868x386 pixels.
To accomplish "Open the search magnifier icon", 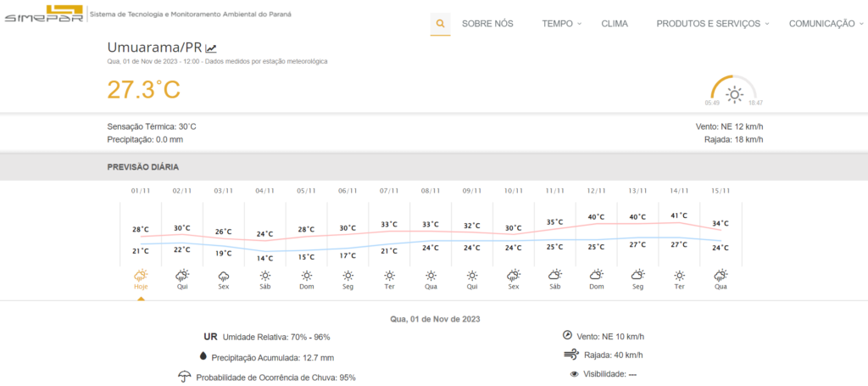I will (440, 24).
